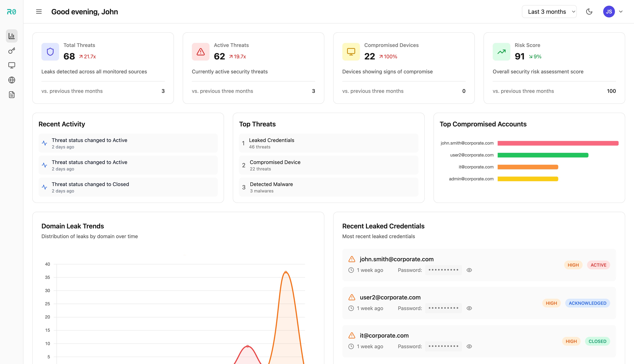Click the Total Threats value 68
Viewport: 634px width, 364px height.
(69, 57)
